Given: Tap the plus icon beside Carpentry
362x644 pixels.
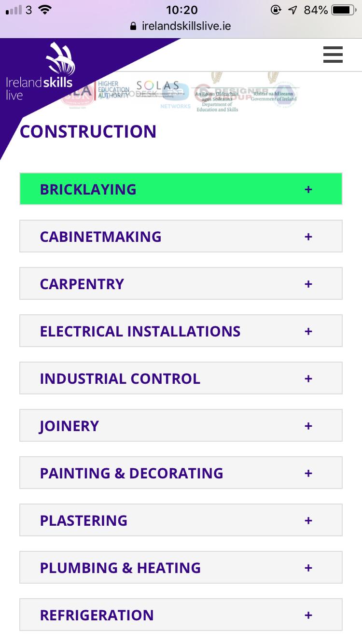Looking at the screenshot, I should coord(308,284).
